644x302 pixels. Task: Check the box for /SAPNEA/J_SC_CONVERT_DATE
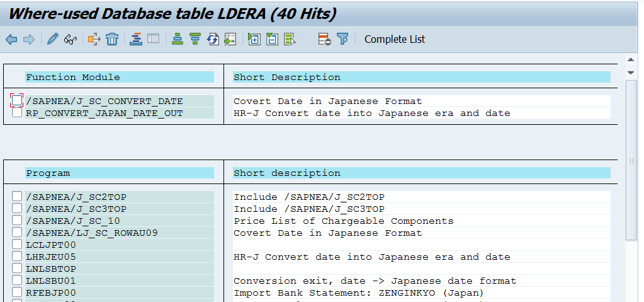(17, 101)
